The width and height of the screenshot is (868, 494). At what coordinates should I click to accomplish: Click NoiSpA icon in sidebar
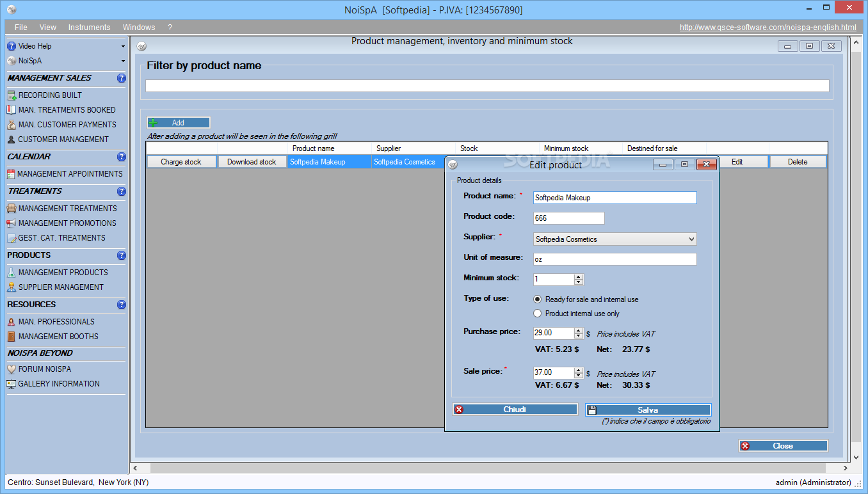12,61
